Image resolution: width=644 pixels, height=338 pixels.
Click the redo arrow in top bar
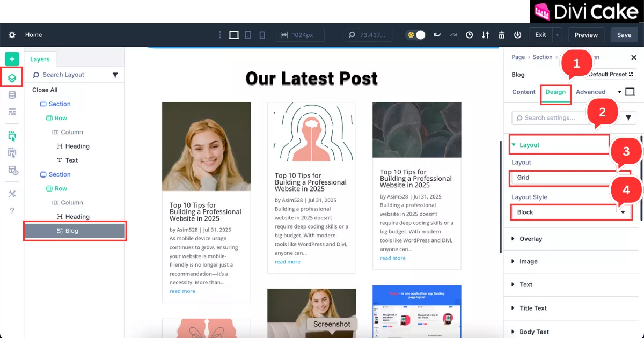pyautogui.click(x=453, y=35)
